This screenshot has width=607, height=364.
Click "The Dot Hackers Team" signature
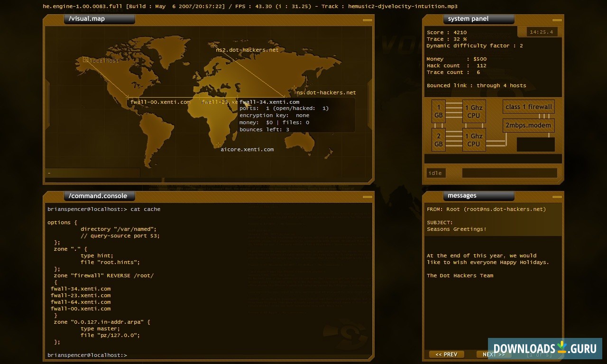460,275
